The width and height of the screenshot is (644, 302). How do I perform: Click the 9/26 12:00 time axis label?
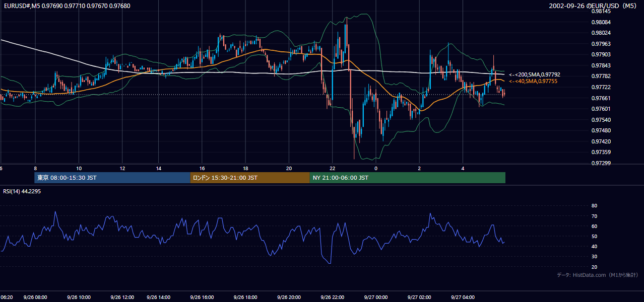coord(122,297)
